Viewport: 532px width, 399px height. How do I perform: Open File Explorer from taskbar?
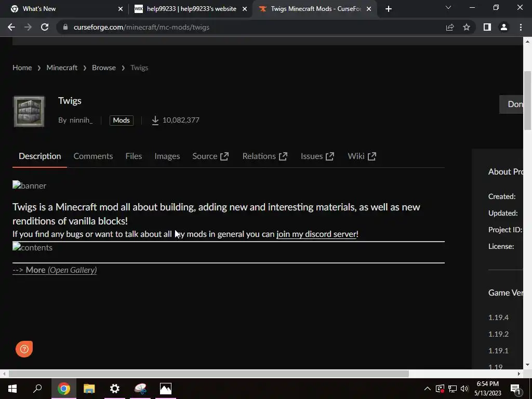[x=89, y=389]
